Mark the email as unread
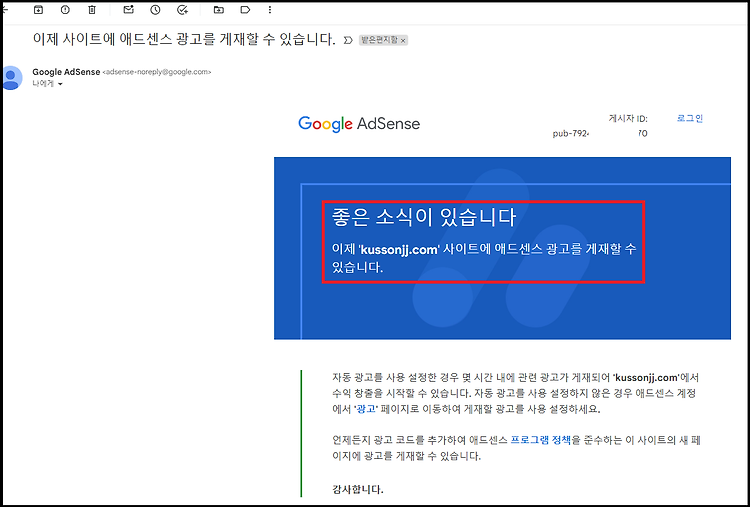 128,10
